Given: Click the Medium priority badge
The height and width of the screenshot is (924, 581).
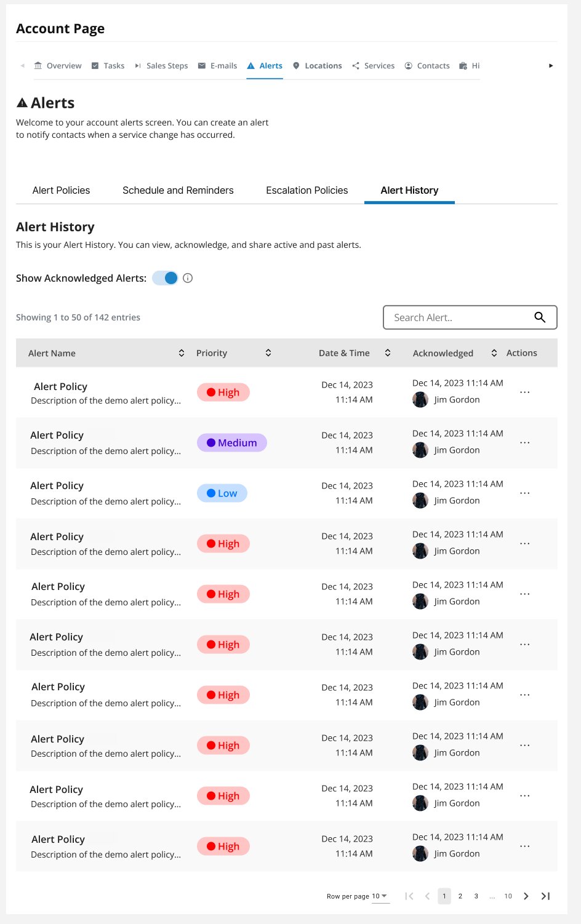Looking at the screenshot, I should (232, 443).
